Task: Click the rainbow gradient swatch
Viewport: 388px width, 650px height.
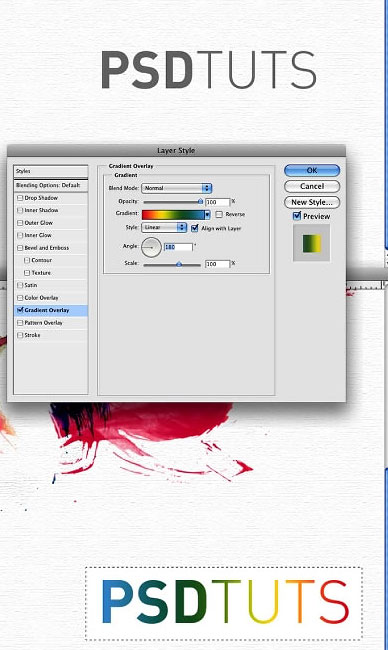Action: point(173,215)
